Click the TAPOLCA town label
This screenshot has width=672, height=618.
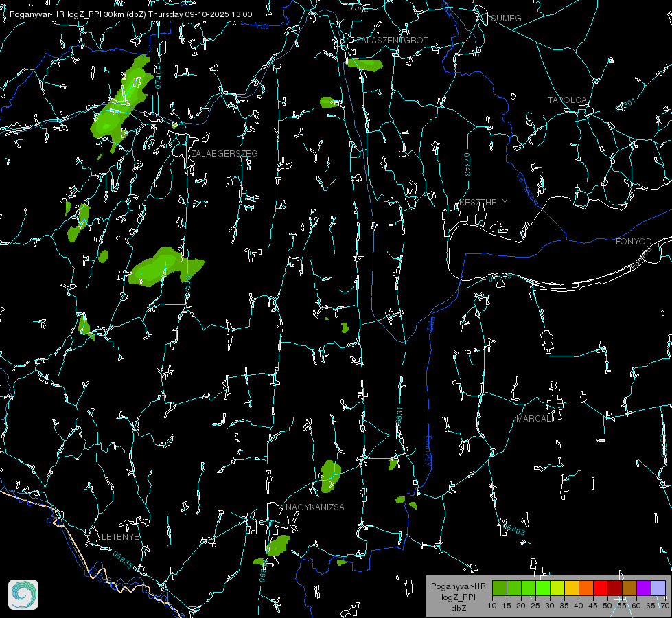point(567,100)
